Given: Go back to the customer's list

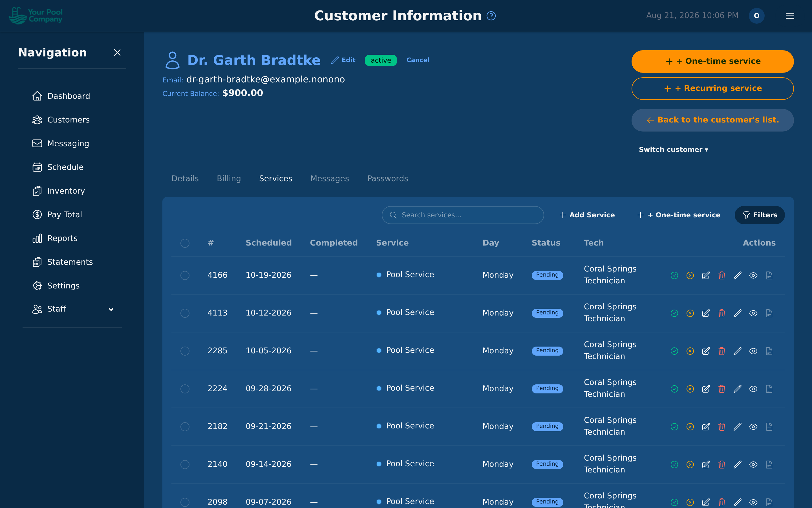Looking at the screenshot, I should tap(712, 120).
